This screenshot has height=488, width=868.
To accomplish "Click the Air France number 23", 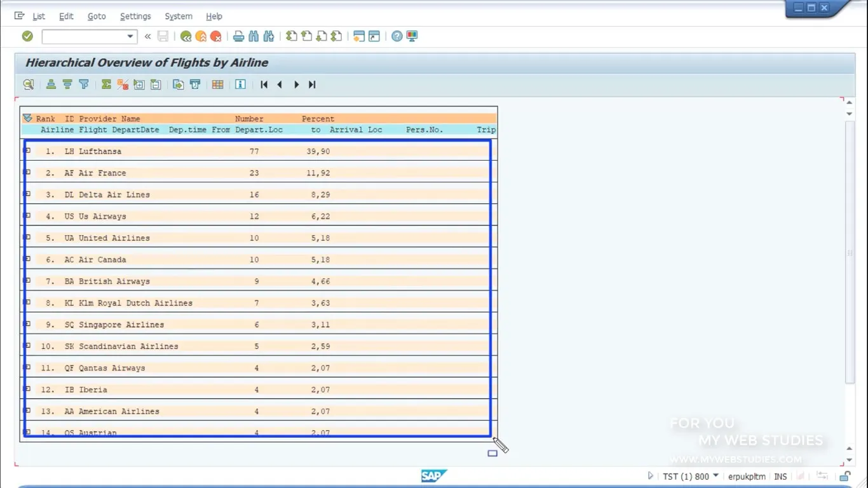I will 254,173.
